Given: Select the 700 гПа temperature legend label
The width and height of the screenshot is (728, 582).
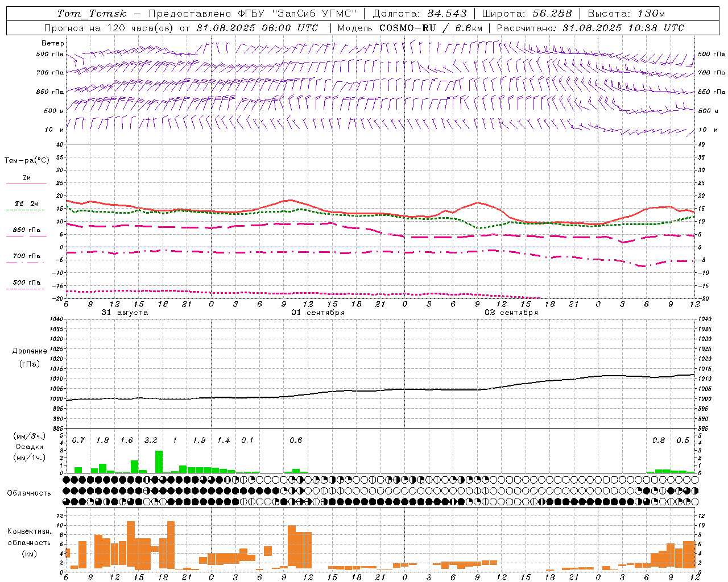Looking at the screenshot, I should pyautogui.click(x=27, y=256).
